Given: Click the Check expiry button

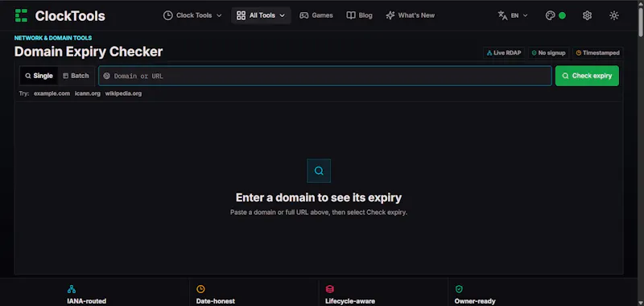Looking at the screenshot, I should click(x=587, y=76).
